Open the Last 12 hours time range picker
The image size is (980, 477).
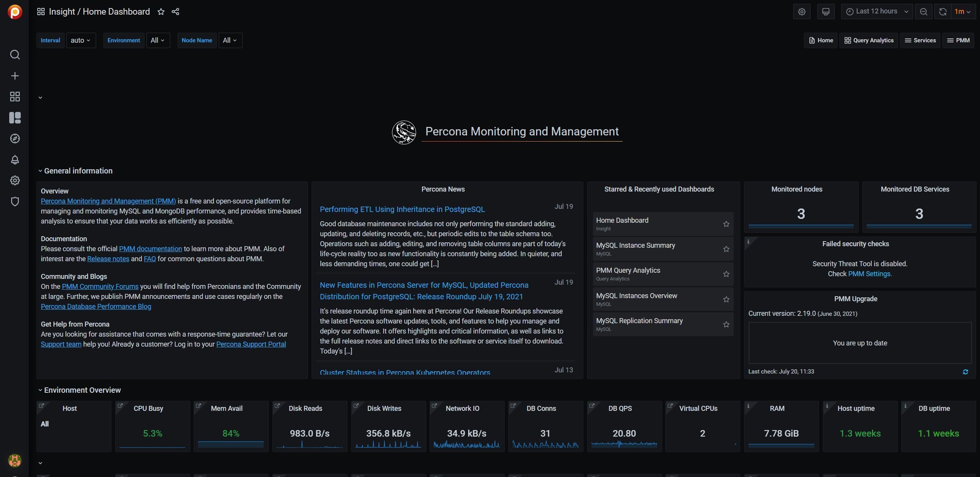877,11
